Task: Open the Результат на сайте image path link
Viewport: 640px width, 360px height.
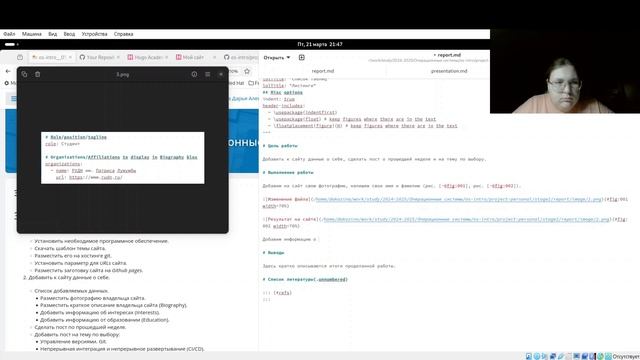Action: [467, 219]
